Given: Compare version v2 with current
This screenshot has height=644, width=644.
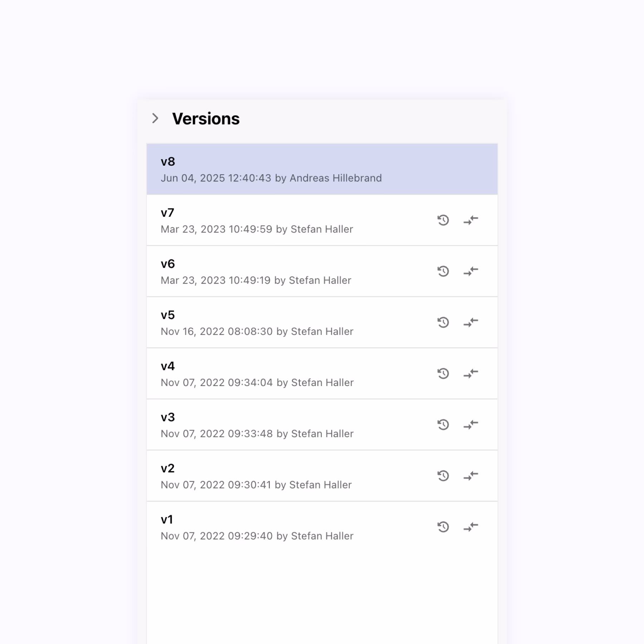Looking at the screenshot, I should pyautogui.click(x=471, y=476).
